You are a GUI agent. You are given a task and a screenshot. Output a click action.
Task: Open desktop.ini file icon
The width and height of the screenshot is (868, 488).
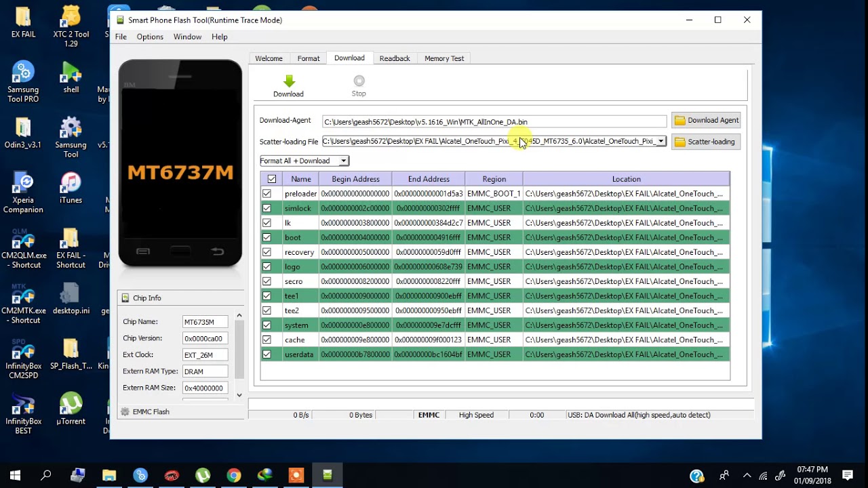(x=71, y=299)
